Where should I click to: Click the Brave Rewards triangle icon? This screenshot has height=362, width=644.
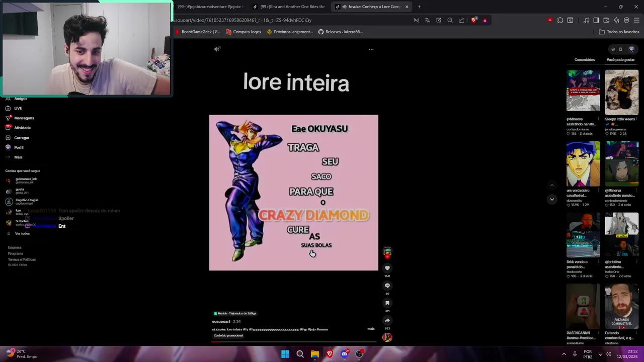pos(485,20)
